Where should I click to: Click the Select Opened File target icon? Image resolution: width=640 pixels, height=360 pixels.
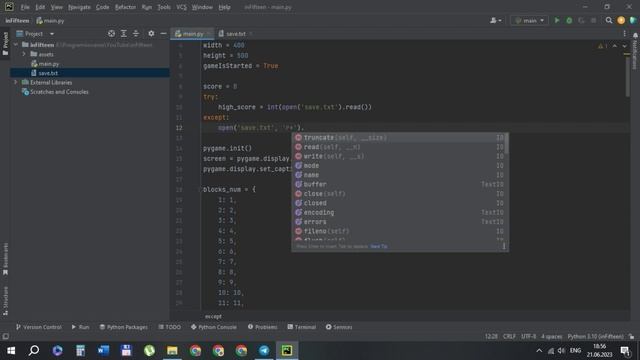tap(111, 33)
